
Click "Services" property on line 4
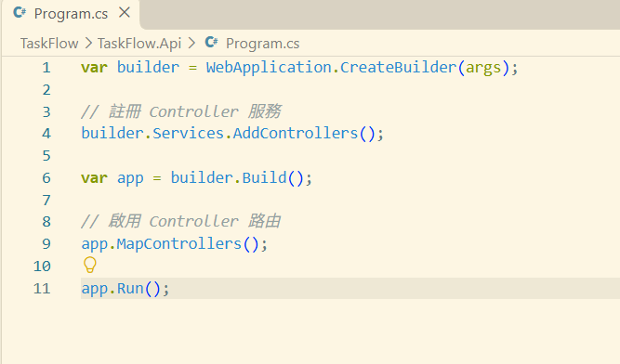click(x=188, y=134)
